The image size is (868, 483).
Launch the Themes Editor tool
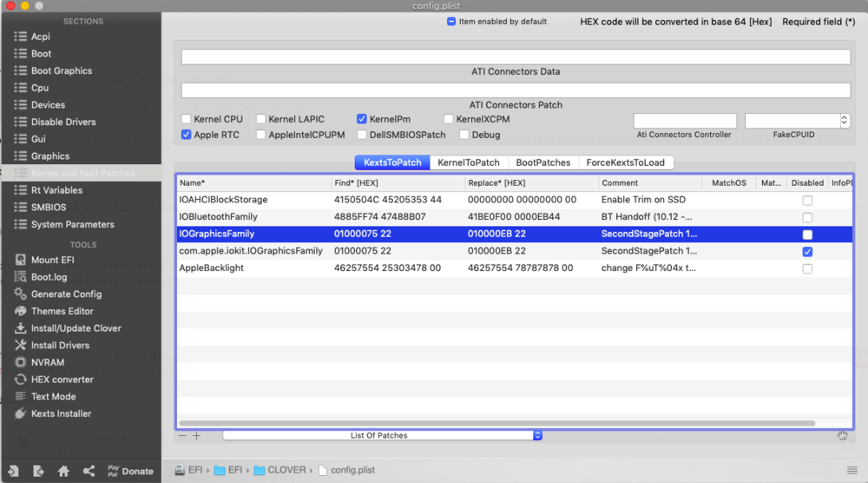coord(62,311)
